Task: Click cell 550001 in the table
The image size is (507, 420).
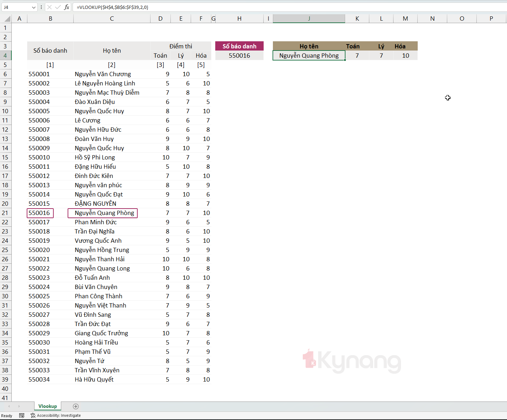Action: (x=50, y=74)
